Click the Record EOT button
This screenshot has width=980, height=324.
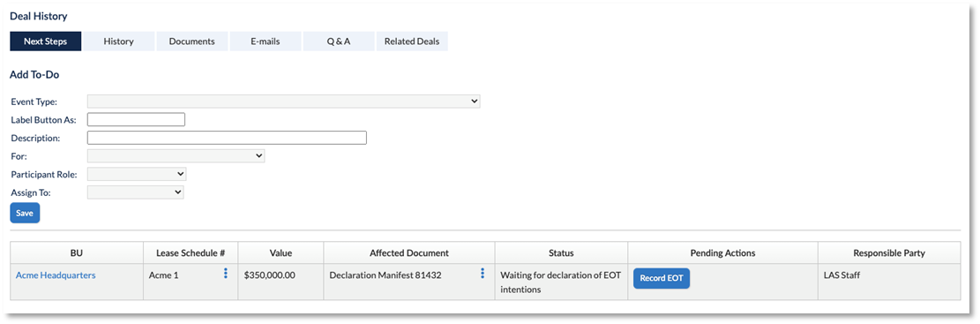coord(662,278)
